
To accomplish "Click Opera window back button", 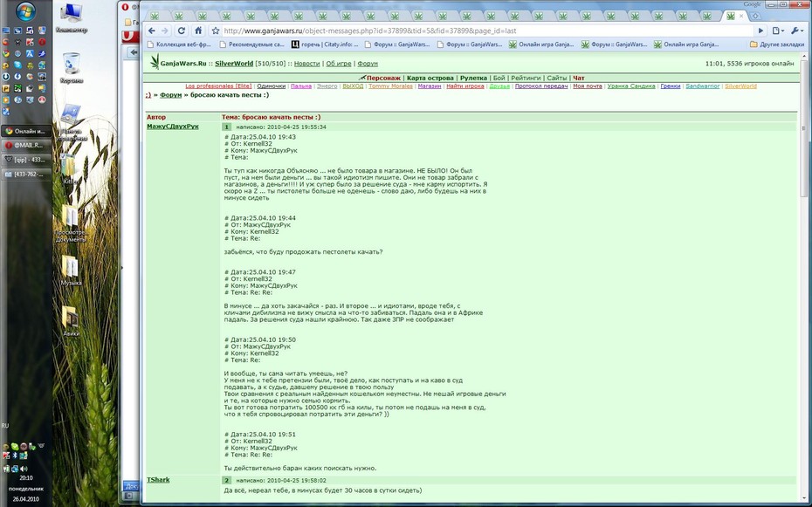I will tap(133, 52).
